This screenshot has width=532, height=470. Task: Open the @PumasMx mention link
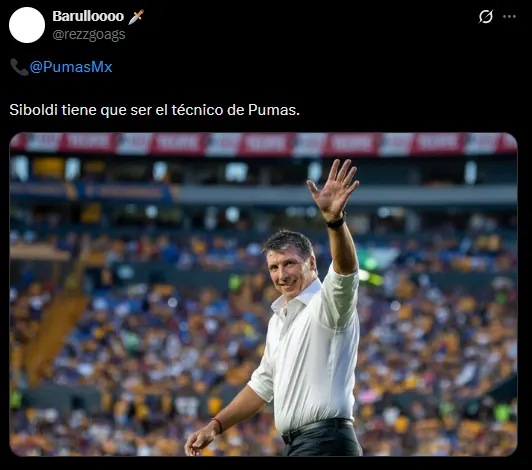pos(71,67)
